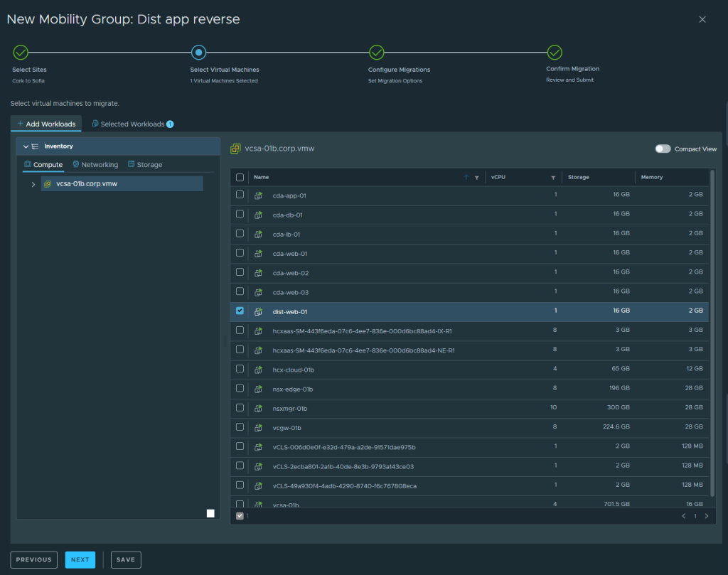
Task: Check the cda-db-01 checkbox
Action: (x=240, y=214)
